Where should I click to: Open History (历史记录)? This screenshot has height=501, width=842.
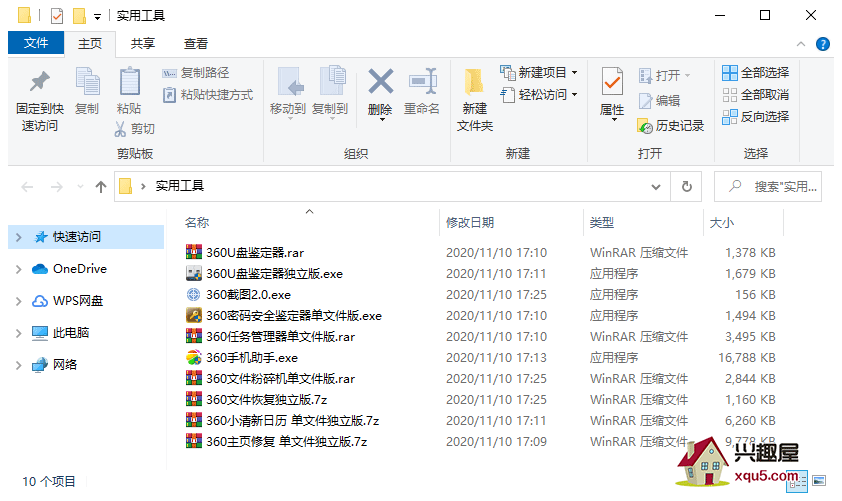[670, 126]
